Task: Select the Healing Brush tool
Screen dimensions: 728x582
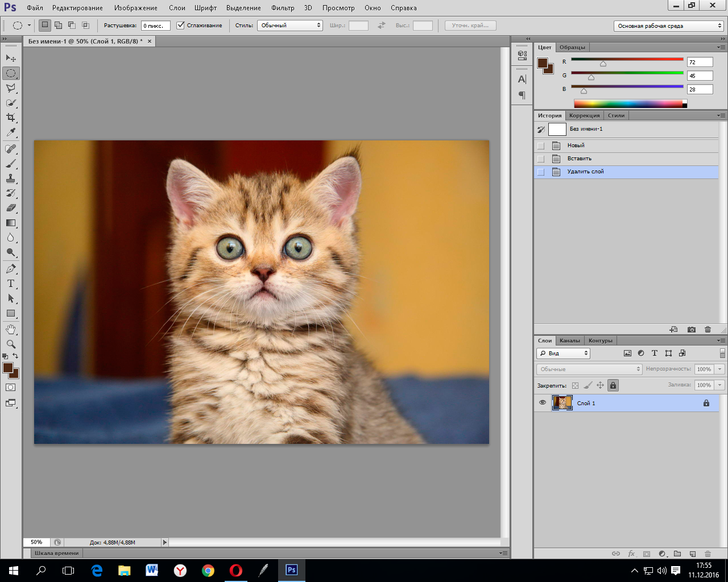Action: 11,149
